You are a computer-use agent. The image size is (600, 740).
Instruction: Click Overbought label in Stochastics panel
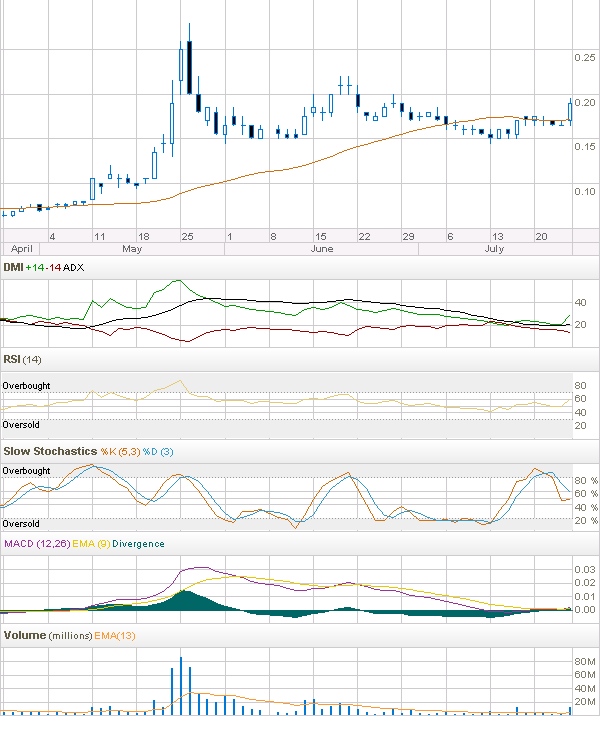click(26, 471)
